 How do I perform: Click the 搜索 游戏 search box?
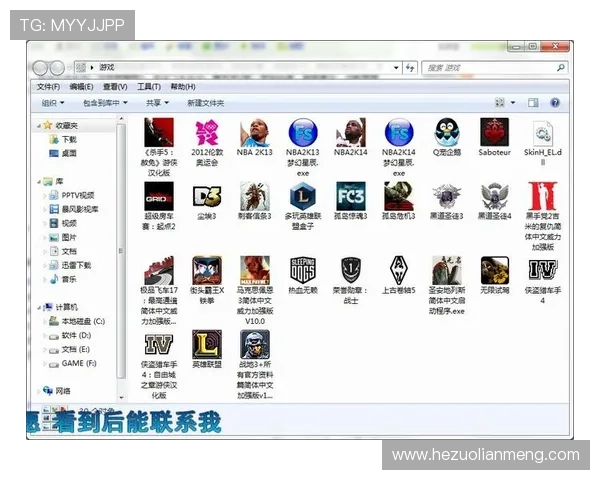494,68
